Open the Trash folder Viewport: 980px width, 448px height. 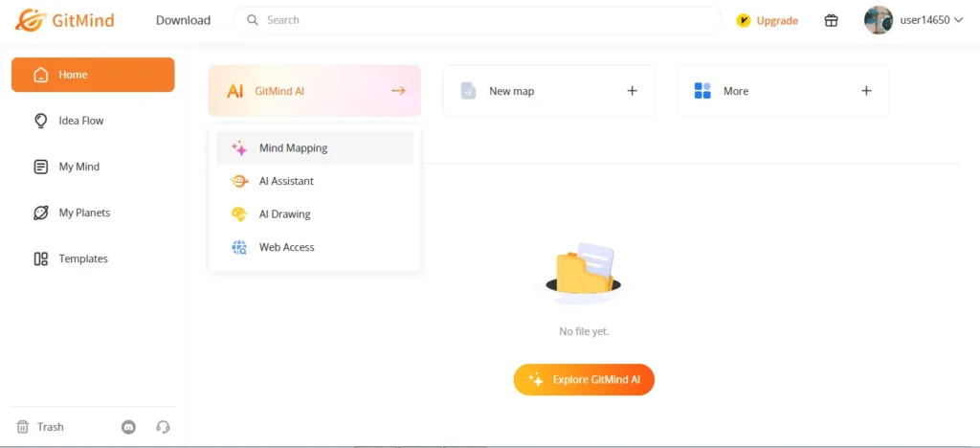click(40, 427)
